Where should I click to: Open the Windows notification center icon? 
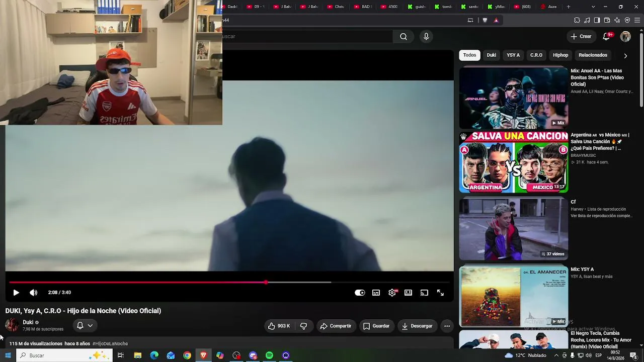point(633,355)
